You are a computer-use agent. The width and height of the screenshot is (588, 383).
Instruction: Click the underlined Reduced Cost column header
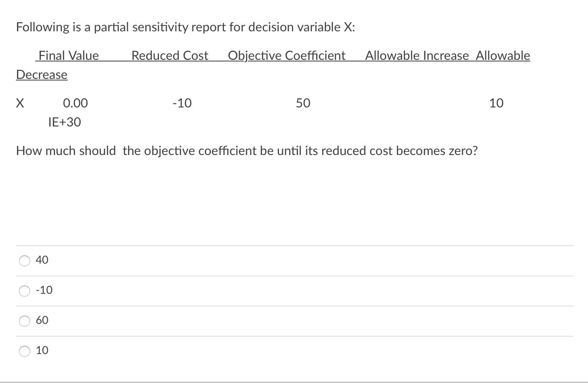click(x=170, y=56)
